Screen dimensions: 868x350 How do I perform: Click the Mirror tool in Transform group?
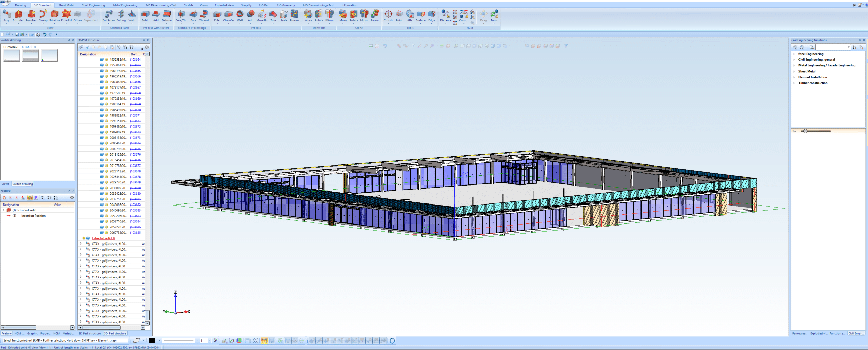pyautogui.click(x=329, y=16)
